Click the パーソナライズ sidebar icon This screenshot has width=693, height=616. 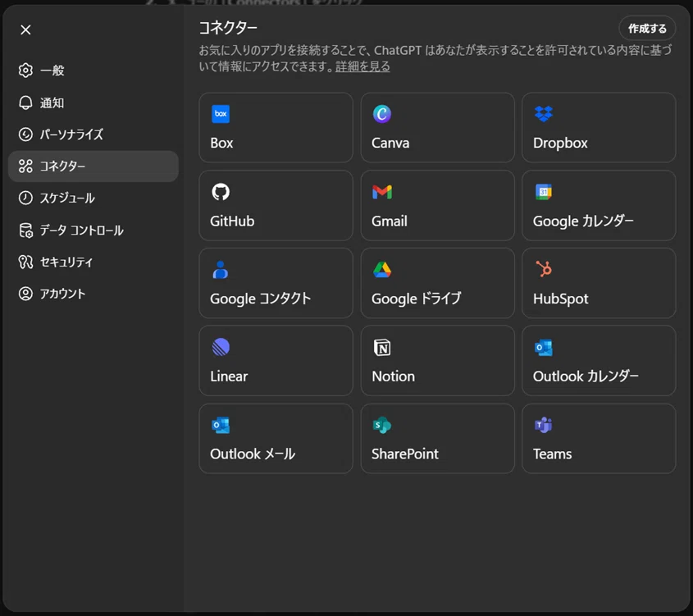click(x=25, y=135)
